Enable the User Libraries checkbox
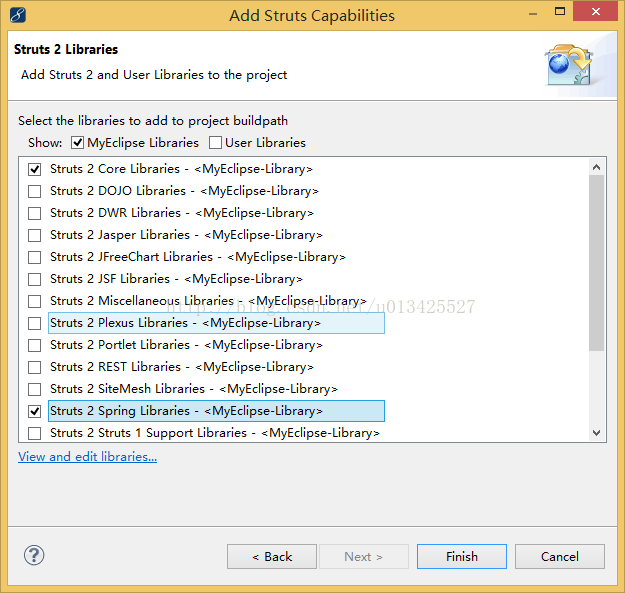 (216, 143)
